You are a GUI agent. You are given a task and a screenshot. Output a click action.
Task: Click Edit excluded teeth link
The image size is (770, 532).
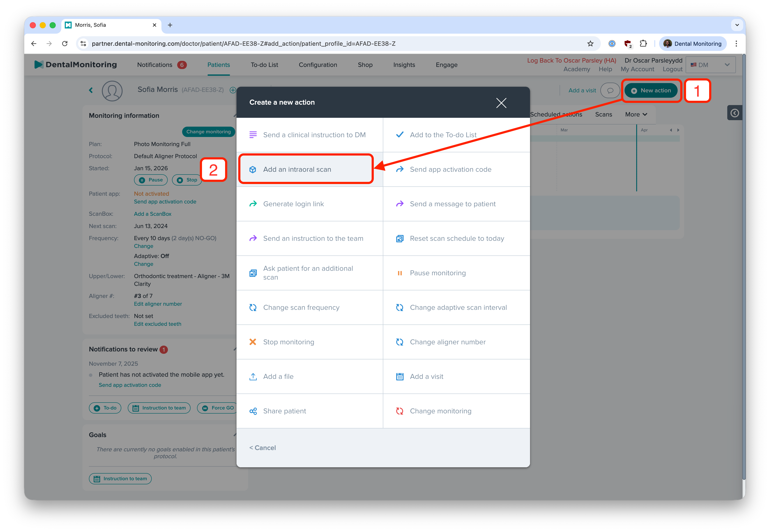[157, 324]
